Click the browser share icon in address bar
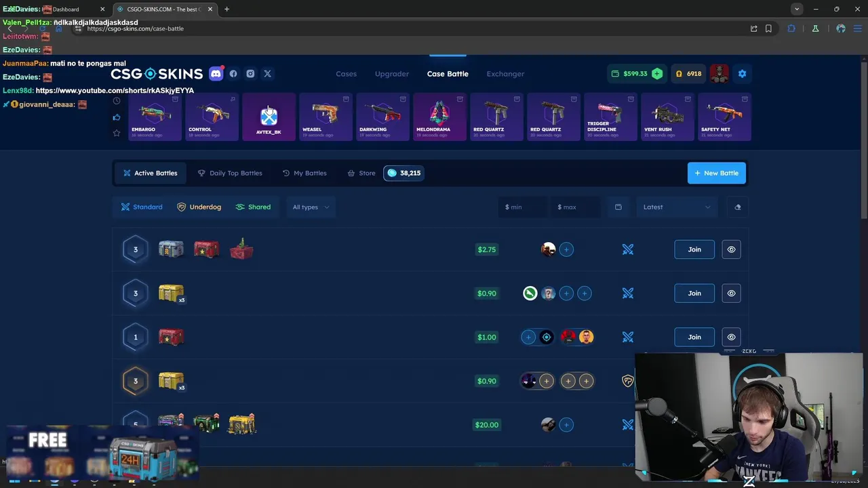The height and width of the screenshot is (488, 868). click(x=753, y=28)
